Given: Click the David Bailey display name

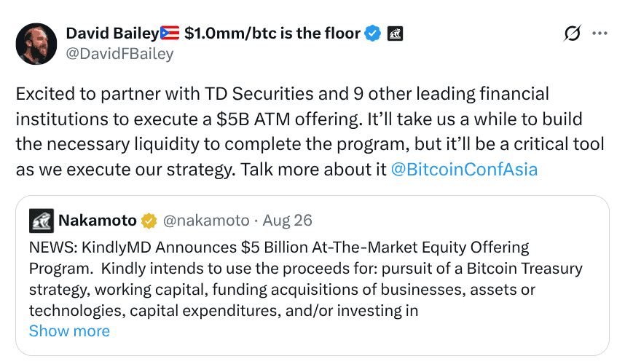Looking at the screenshot, I should click(x=112, y=33).
